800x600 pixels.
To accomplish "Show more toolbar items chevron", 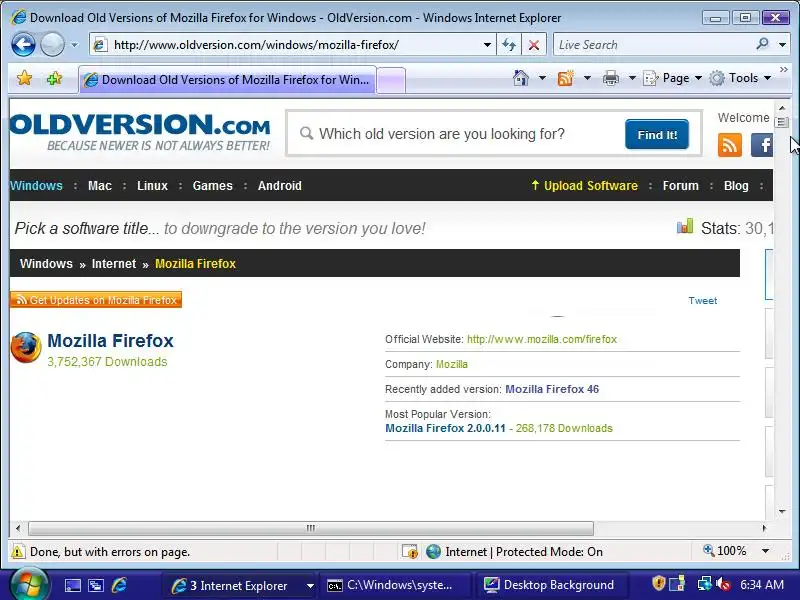I will [x=784, y=69].
